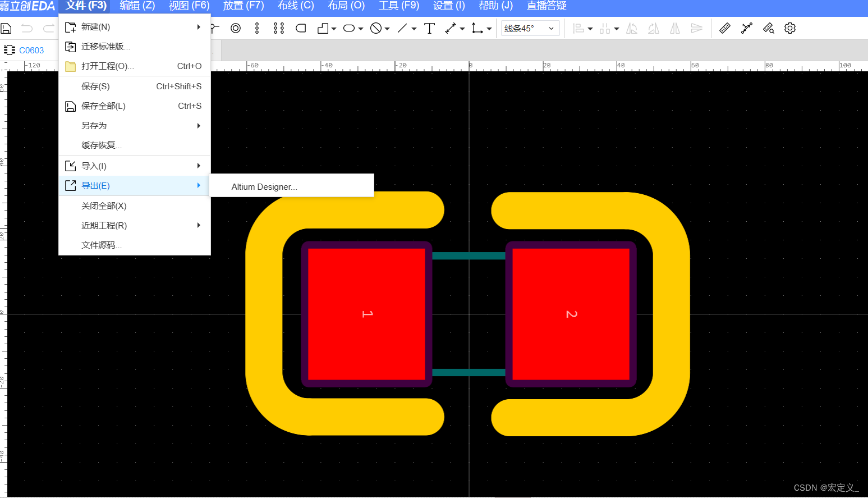Select the dimension measurement tool
The width and height of the screenshot is (868, 498).
coord(451,28)
